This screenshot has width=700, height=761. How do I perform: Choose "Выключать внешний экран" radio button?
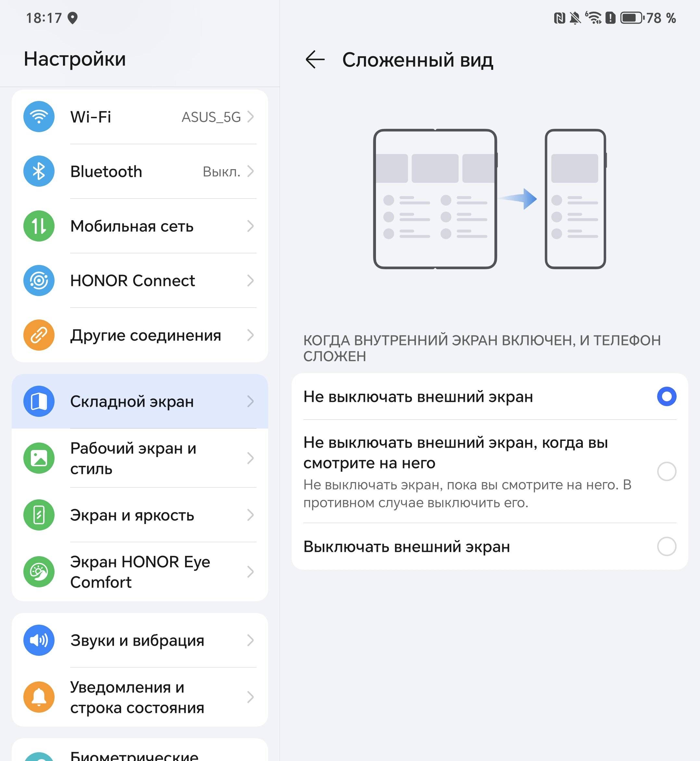tap(667, 547)
